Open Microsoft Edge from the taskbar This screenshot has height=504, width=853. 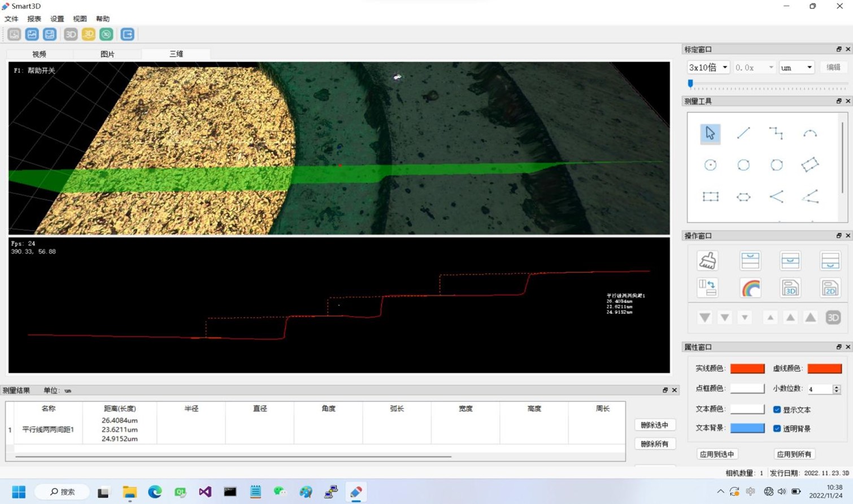click(x=155, y=492)
